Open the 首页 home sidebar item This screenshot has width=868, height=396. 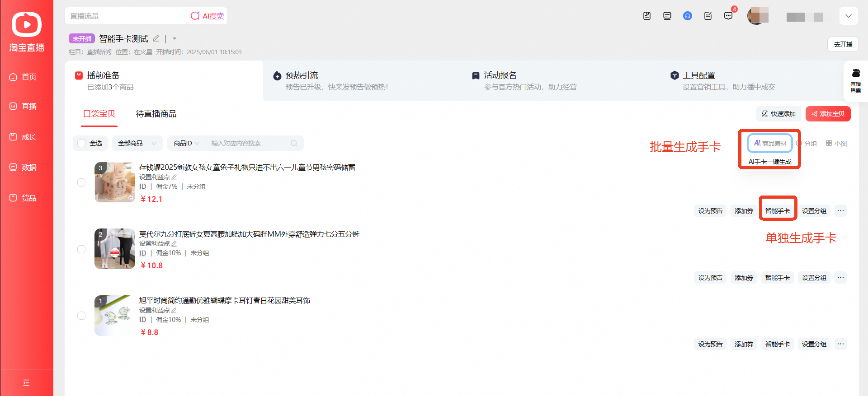click(23, 77)
